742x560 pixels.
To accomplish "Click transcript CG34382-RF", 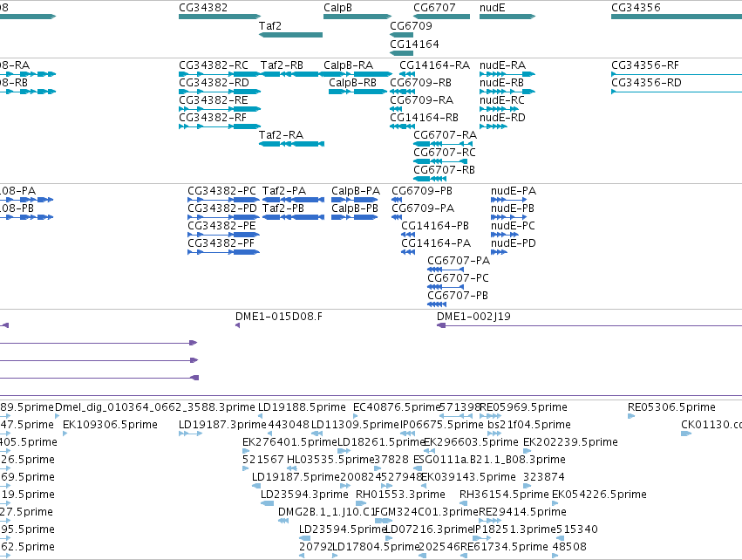I will [213, 118].
